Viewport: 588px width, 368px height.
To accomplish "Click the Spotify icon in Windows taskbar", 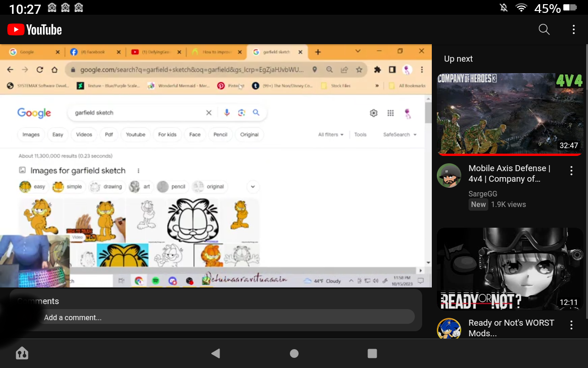I will pos(155,281).
